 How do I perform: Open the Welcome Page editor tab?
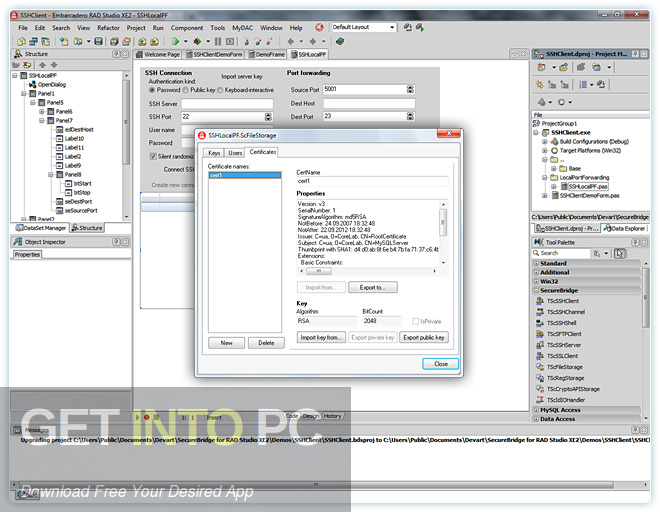coord(158,54)
